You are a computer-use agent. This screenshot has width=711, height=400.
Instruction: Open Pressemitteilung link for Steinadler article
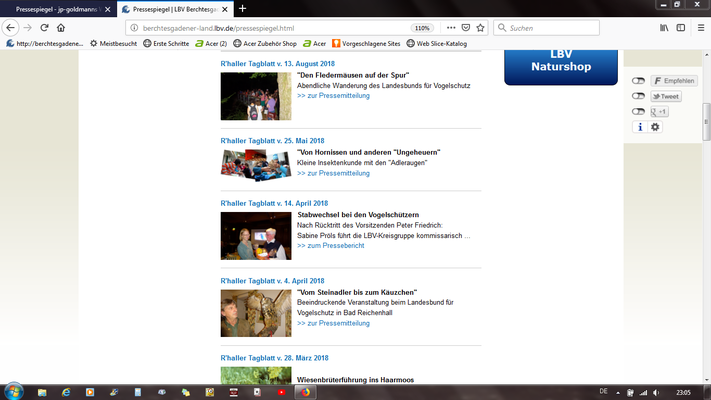coord(333,323)
